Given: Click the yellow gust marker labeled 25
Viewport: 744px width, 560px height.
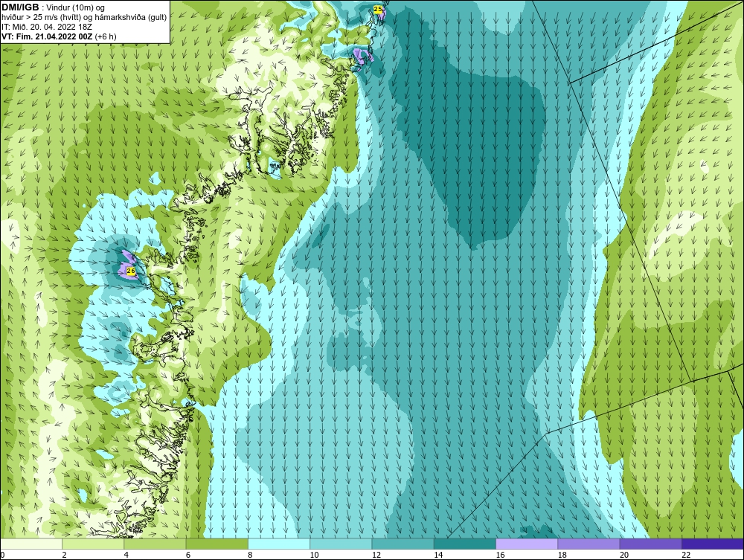Looking at the screenshot, I should point(378,9).
